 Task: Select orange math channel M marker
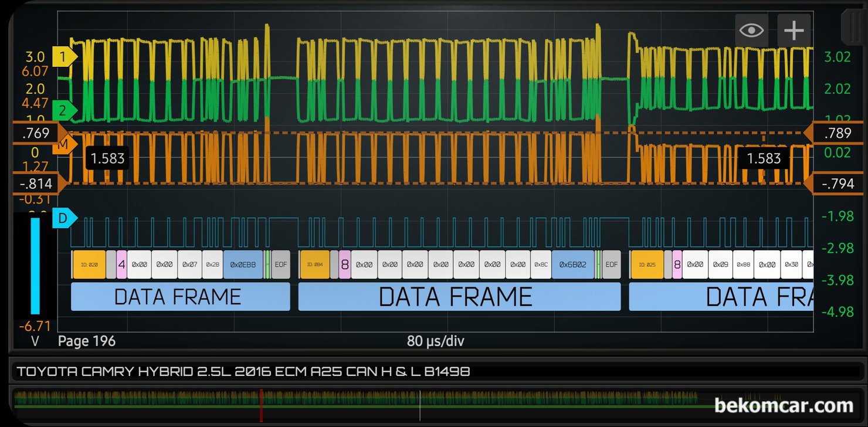(x=65, y=145)
